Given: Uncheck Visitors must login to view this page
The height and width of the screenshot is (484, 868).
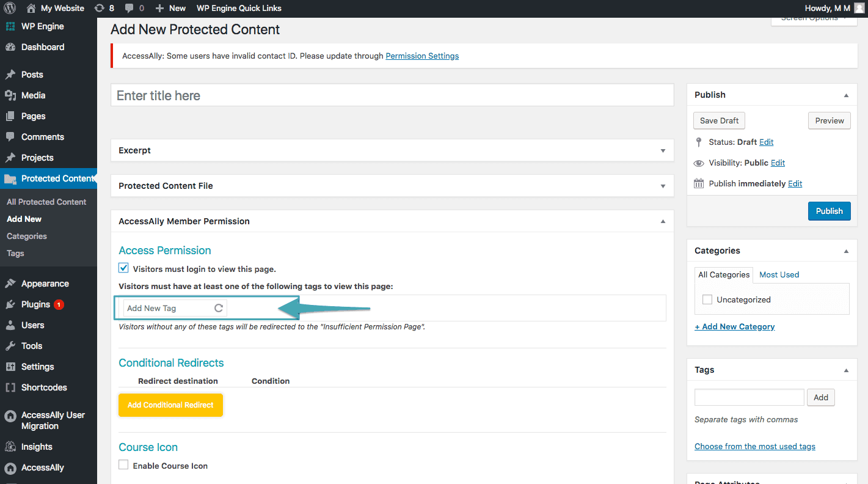Looking at the screenshot, I should (x=123, y=268).
